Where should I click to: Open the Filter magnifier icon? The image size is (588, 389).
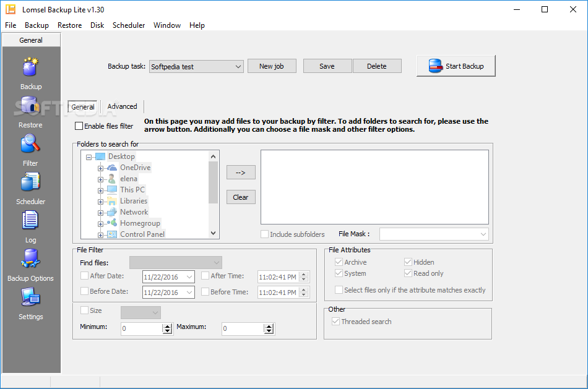tap(30, 144)
